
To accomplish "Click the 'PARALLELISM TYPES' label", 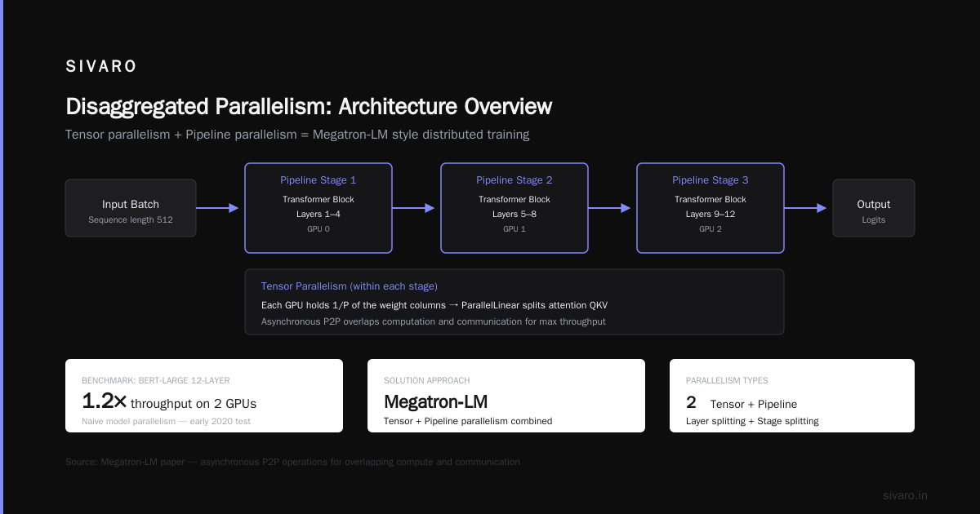I will [727, 381].
